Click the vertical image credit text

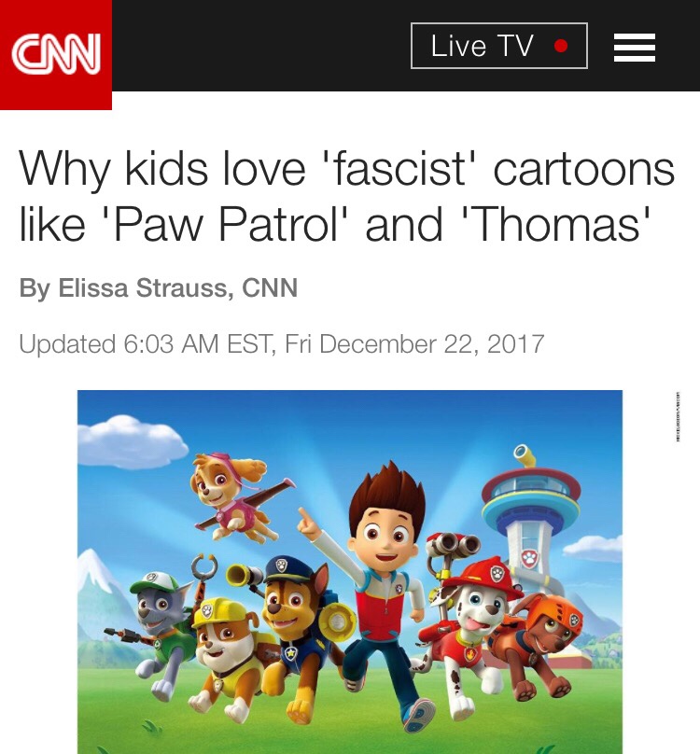point(678,417)
